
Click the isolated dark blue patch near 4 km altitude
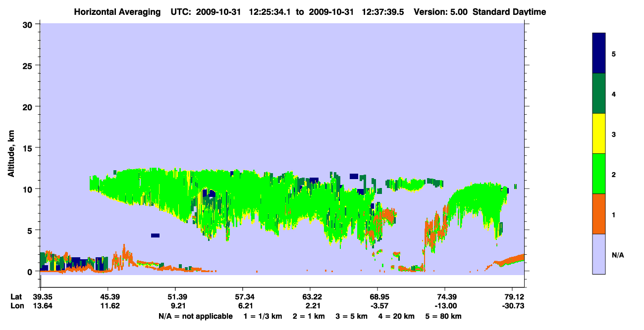click(x=156, y=236)
